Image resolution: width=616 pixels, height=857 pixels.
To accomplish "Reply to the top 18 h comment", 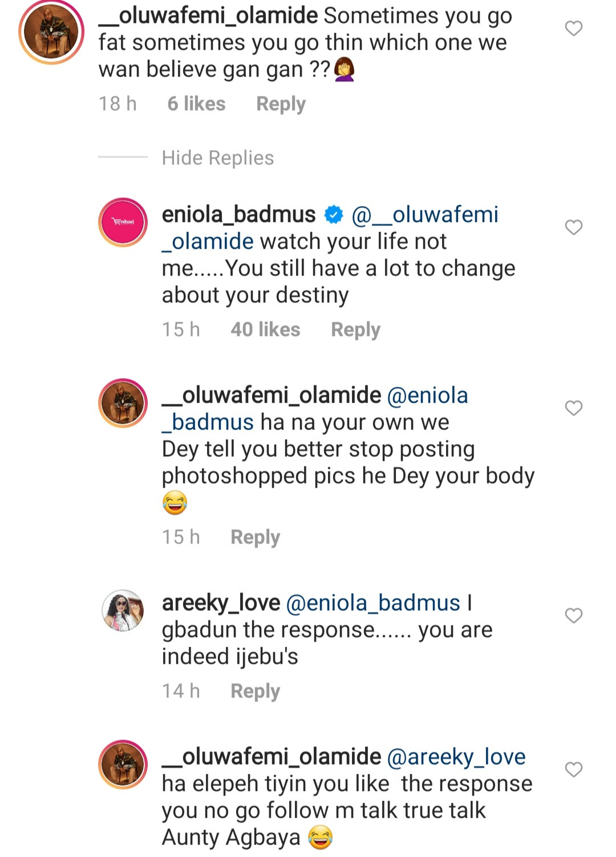I will point(281,104).
